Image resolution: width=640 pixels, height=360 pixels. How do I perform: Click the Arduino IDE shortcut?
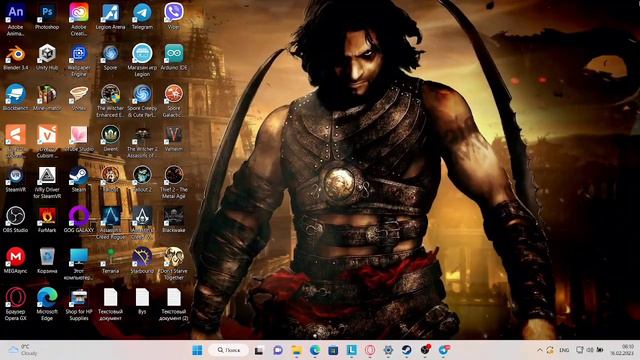[x=174, y=57]
